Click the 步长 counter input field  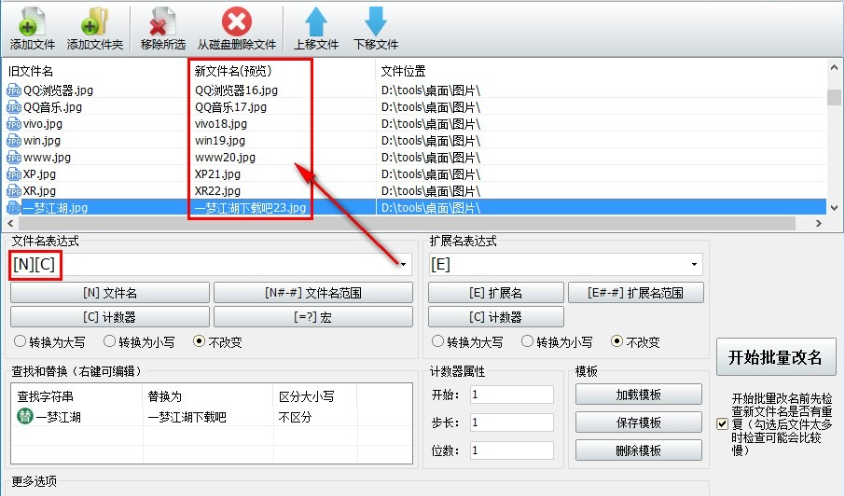tap(511, 423)
